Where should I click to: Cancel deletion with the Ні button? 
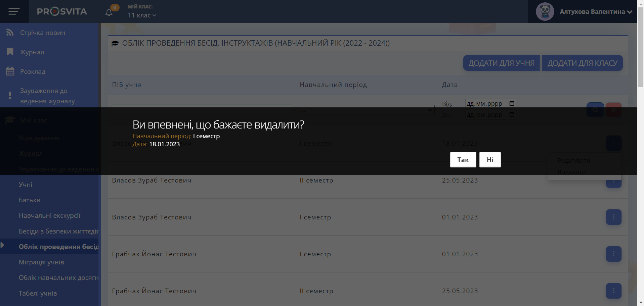[490, 160]
